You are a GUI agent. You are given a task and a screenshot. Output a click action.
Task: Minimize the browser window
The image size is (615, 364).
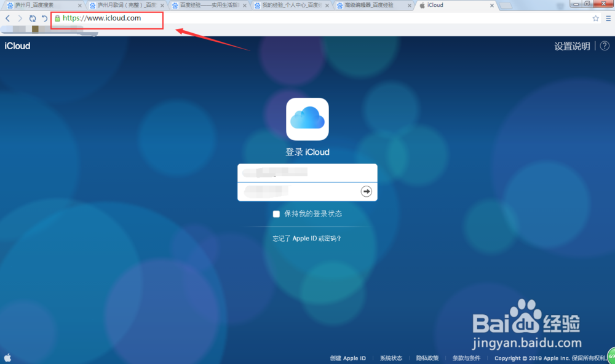coord(576,4)
